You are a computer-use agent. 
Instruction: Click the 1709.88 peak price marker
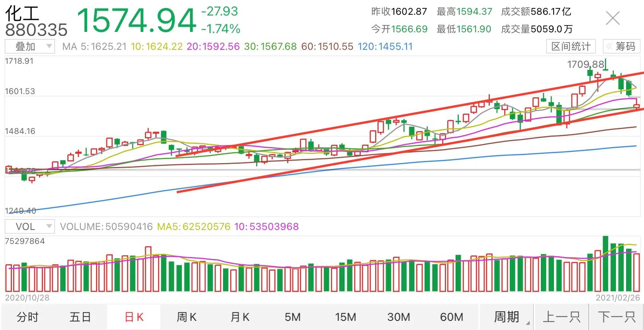585,64
